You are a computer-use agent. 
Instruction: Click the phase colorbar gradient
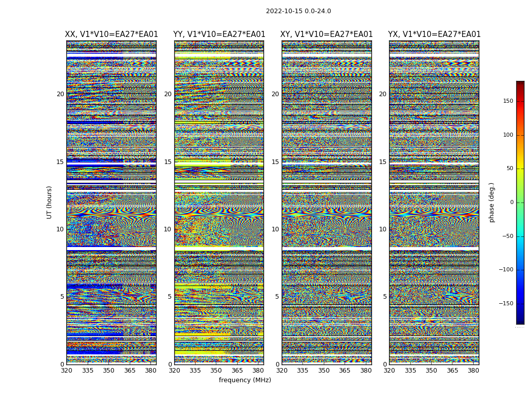pos(520,202)
